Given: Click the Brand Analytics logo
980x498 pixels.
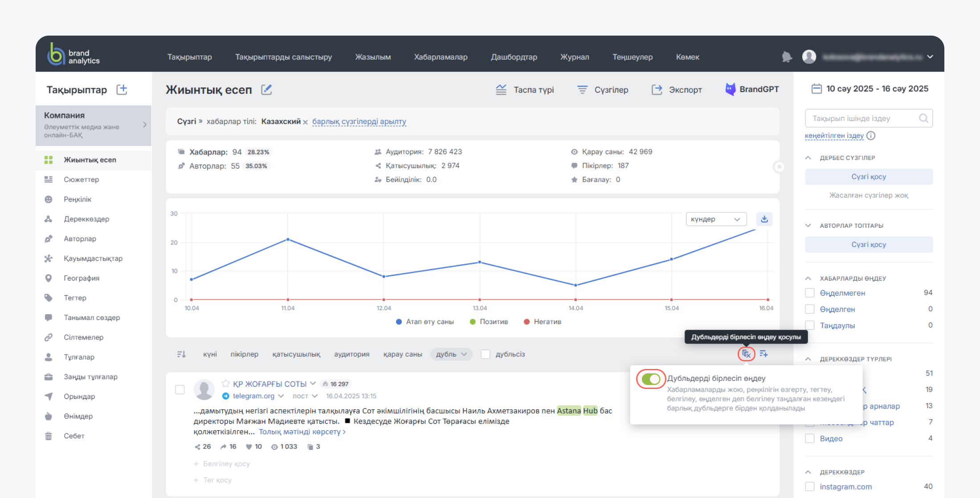Looking at the screenshot, I should 73,54.
